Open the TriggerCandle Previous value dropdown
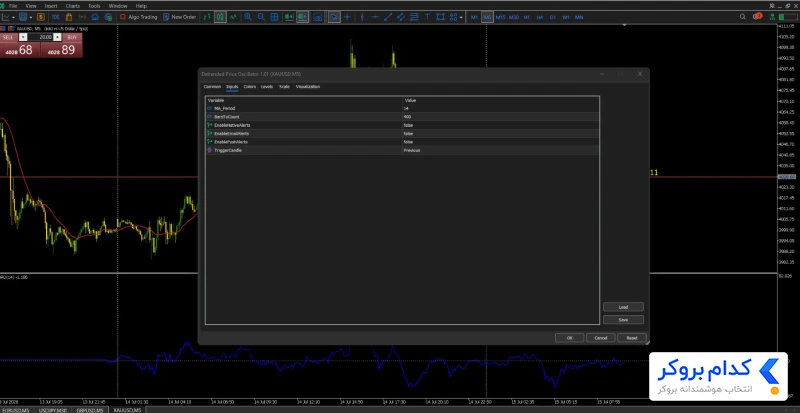The width and height of the screenshot is (800, 413). coord(501,151)
